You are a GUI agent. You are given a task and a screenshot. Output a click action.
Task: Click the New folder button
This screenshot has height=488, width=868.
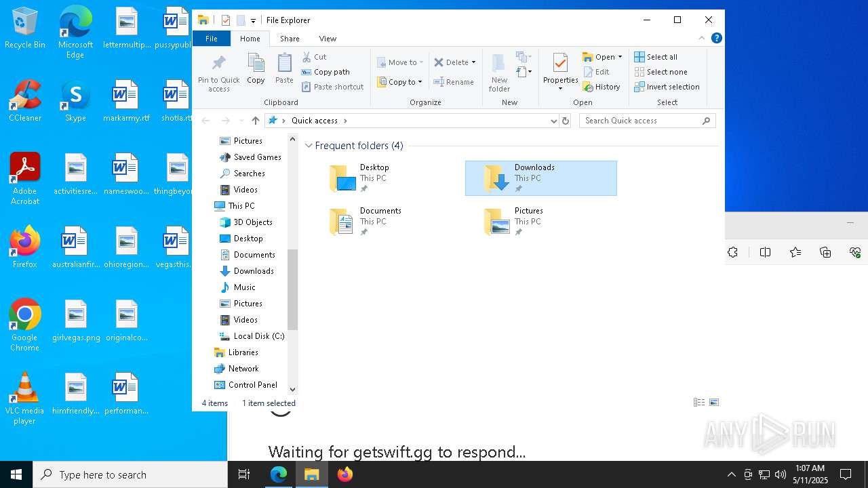(499, 73)
